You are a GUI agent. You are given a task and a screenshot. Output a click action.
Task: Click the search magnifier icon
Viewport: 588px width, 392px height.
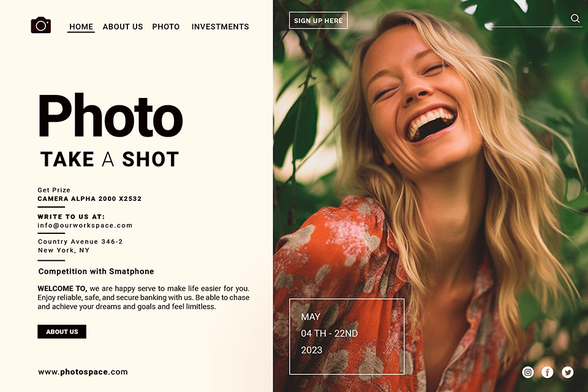point(575,18)
